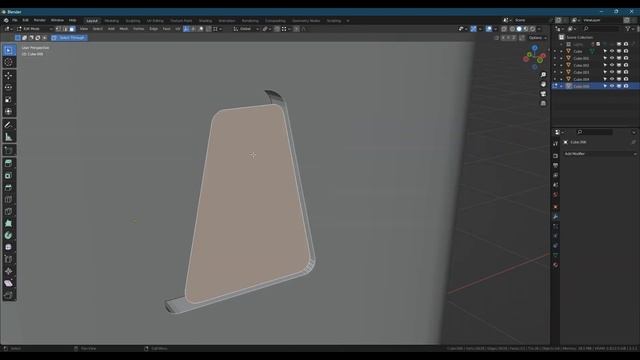Select the Rip Region tool

[x=9, y=296]
